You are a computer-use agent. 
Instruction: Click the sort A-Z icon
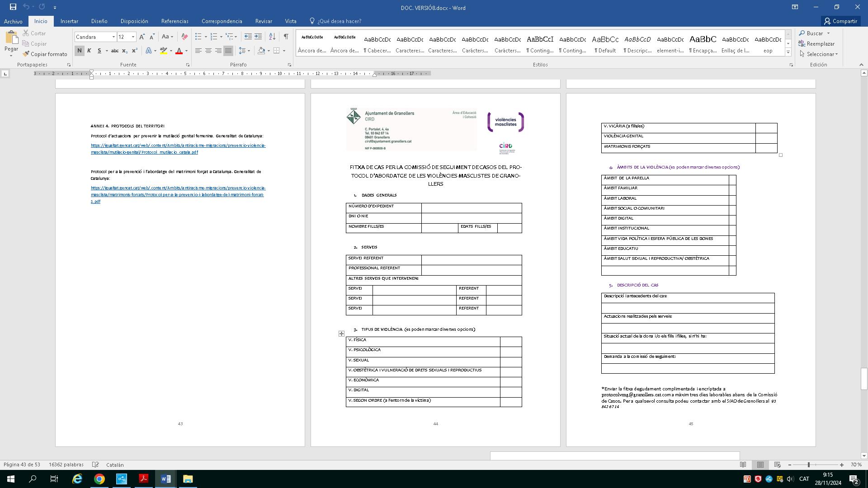click(x=272, y=37)
